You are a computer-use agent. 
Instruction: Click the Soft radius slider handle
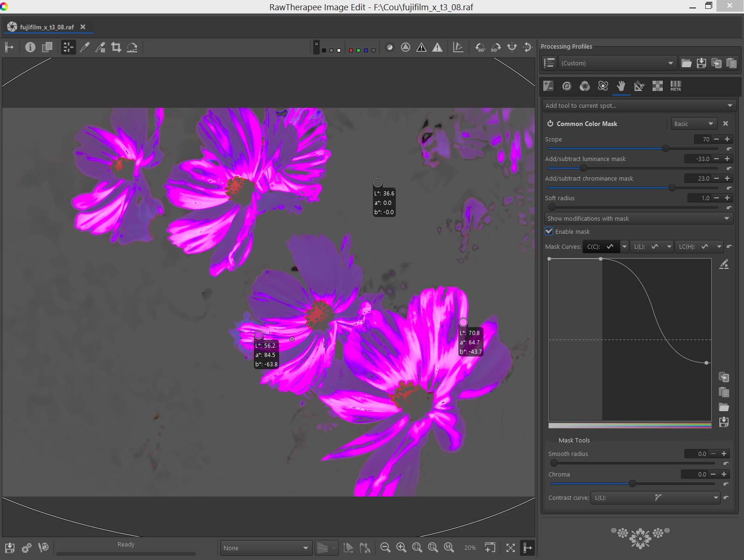tap(552, 207)
